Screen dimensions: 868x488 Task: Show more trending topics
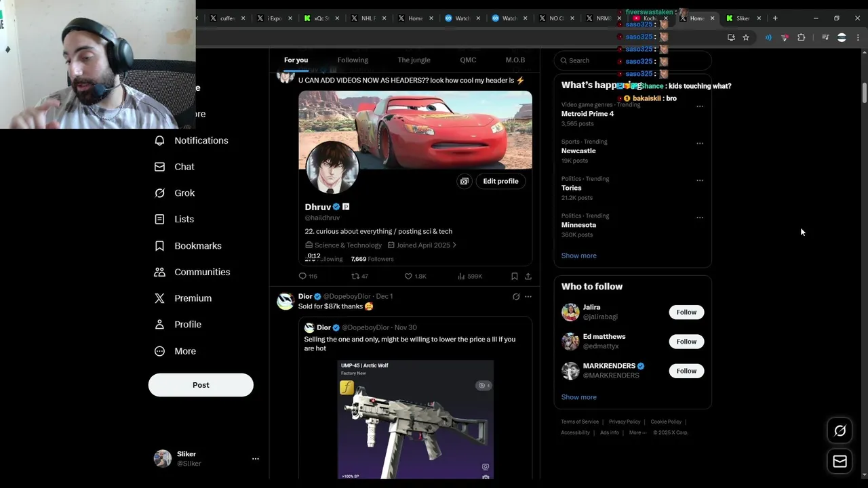(x=578, y=256)
